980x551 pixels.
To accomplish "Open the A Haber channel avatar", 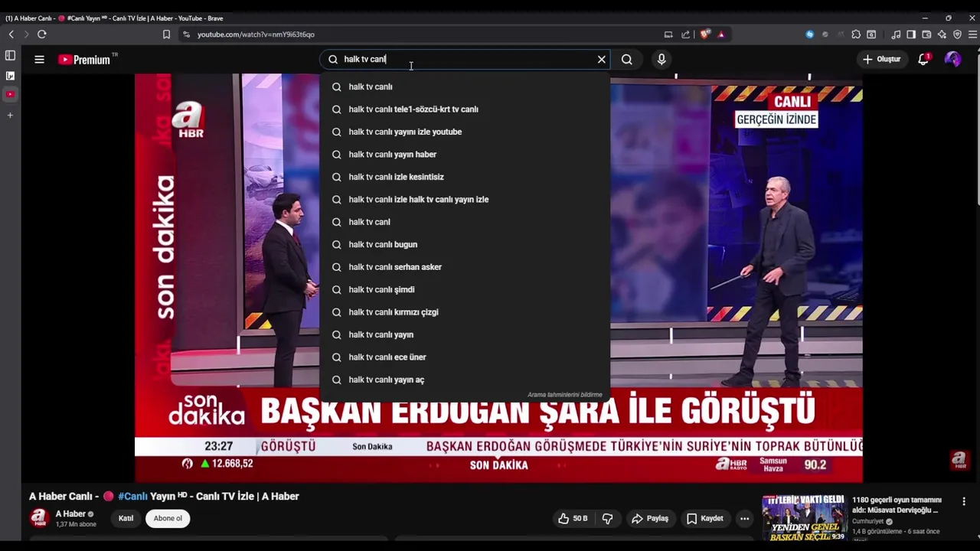I will 39,518.
